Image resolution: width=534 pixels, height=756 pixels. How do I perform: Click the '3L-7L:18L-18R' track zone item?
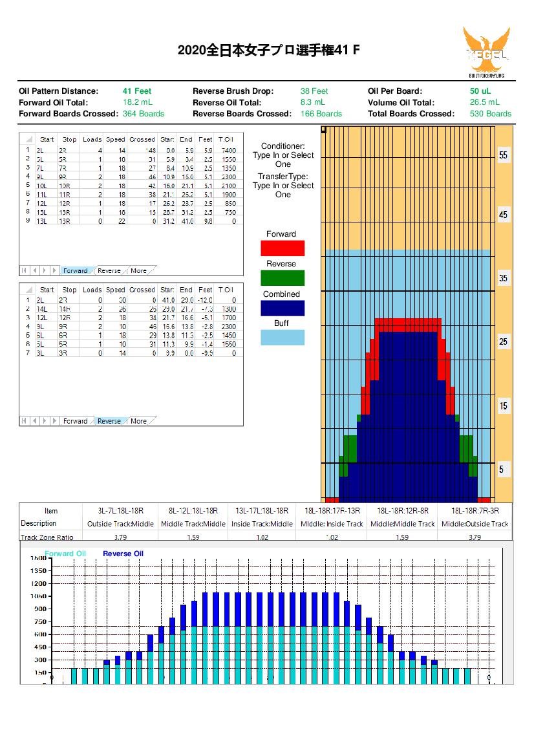(120, 511)
